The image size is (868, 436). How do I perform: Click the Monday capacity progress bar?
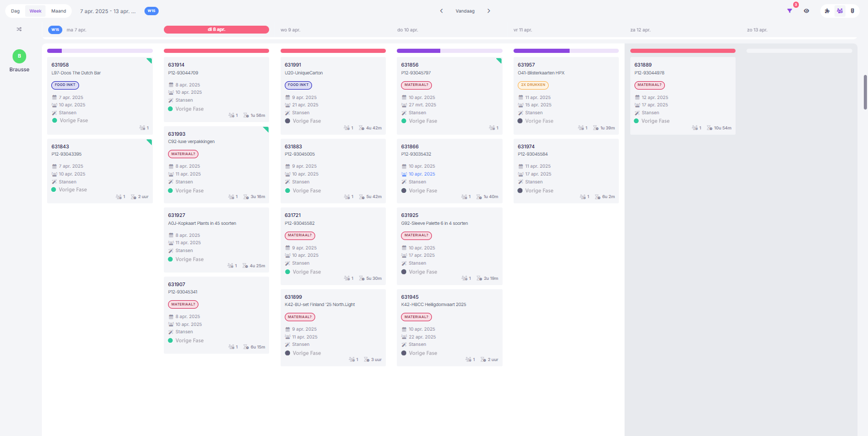click(100, 51)
